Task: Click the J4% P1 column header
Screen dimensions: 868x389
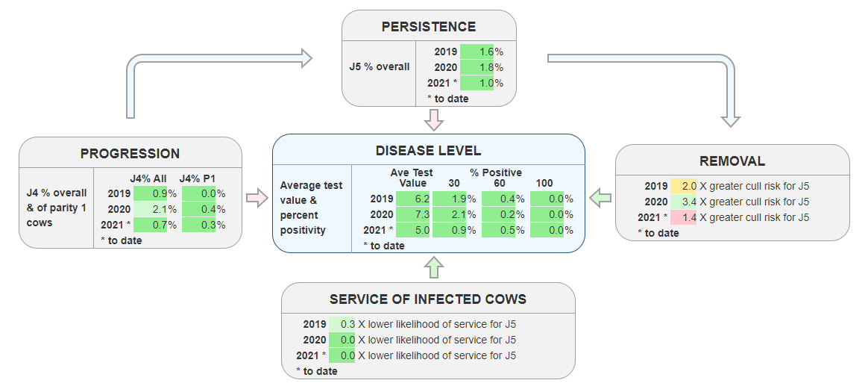Action: [196, 178]
